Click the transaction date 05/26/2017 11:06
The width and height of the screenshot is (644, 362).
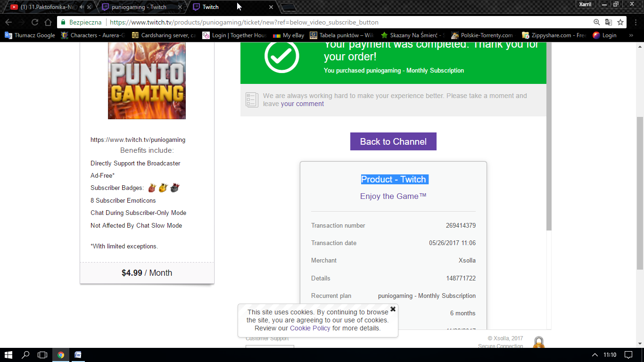point(452,243)
